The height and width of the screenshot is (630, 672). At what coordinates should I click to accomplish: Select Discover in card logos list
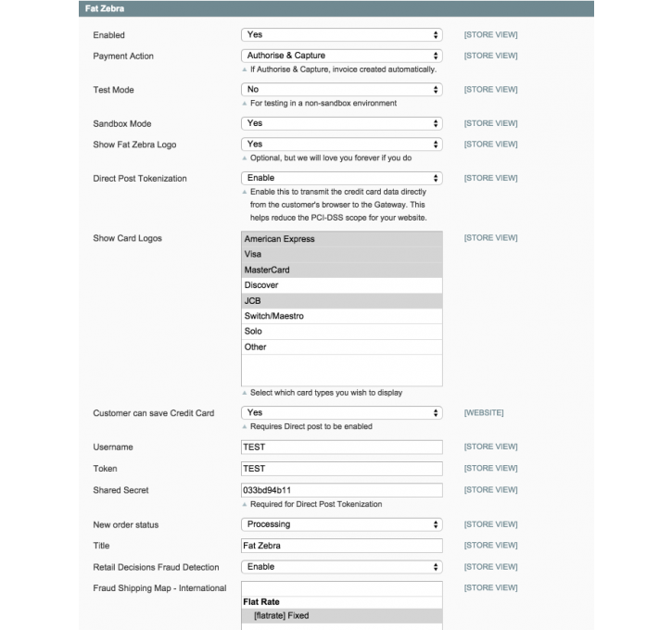tap(342, 285)
